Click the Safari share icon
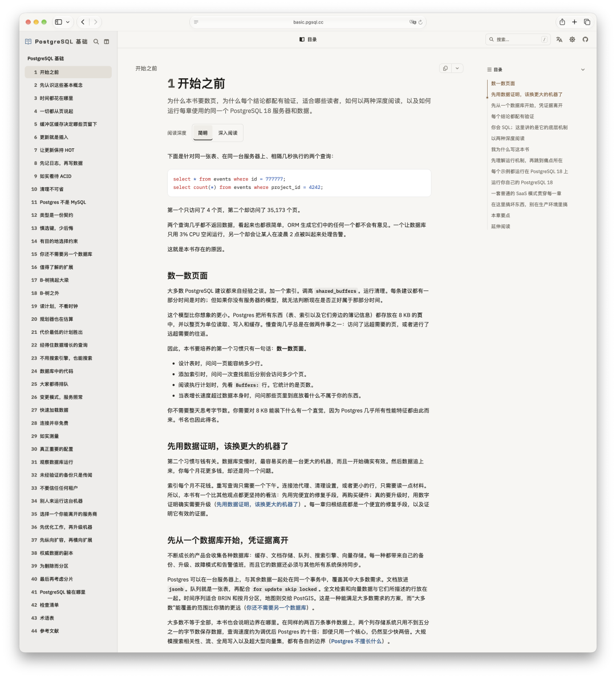 pyautogui.click(x=562, y=22)
